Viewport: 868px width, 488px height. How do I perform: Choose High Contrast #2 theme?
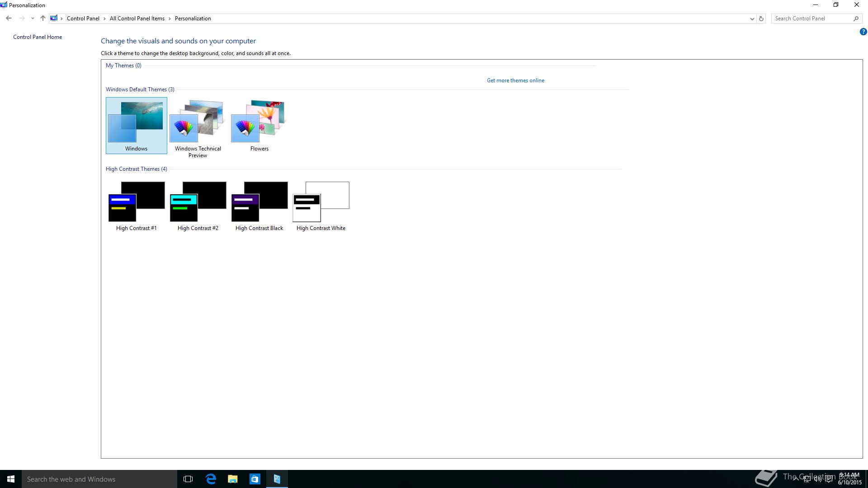click(198, 206)
